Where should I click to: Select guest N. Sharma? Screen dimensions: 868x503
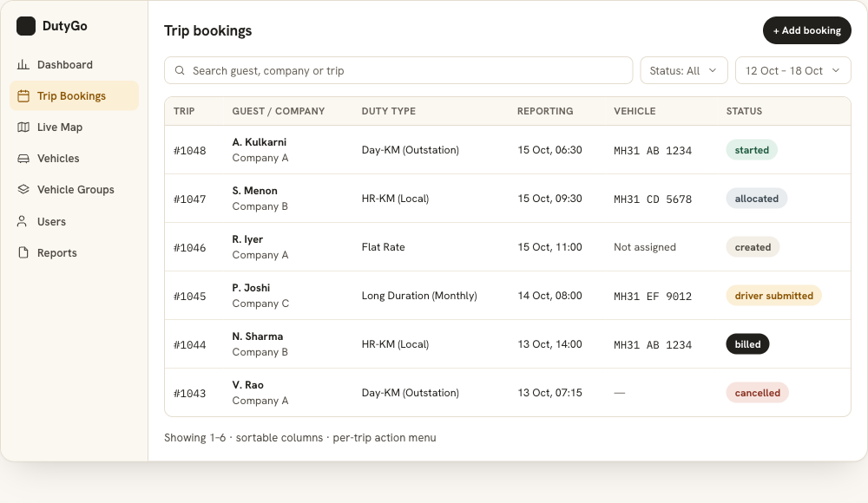pyautogui.click(x=258, y=336)
